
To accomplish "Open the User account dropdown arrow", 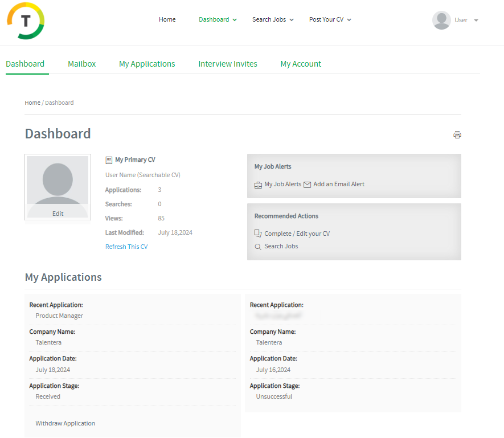I will click(x=476, y=21).
